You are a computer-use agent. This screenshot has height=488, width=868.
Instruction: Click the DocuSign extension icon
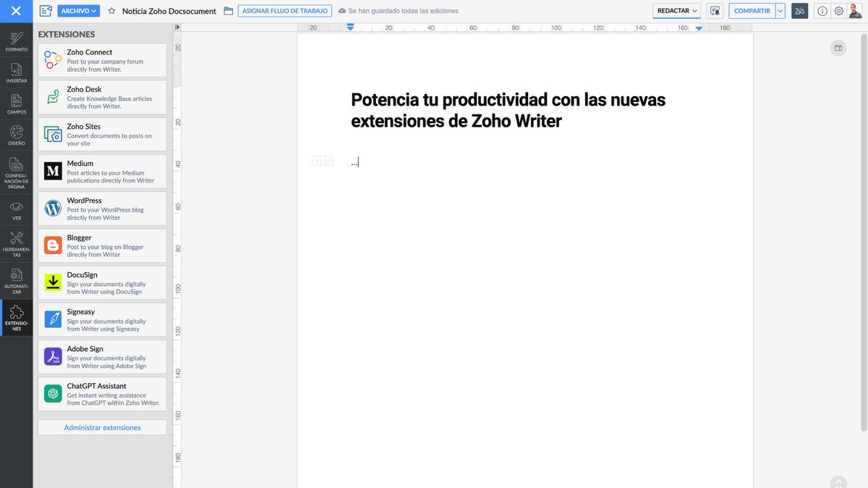(x=53, y=282)
